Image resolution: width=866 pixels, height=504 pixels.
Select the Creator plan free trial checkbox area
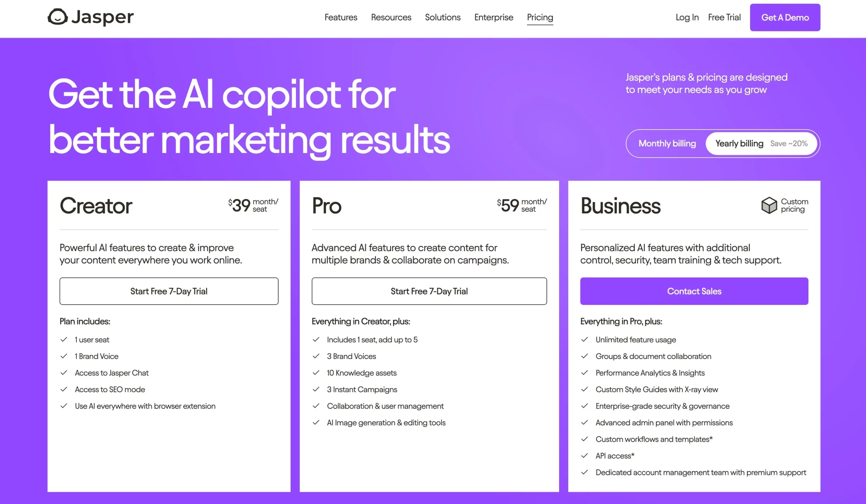point(169,291)
